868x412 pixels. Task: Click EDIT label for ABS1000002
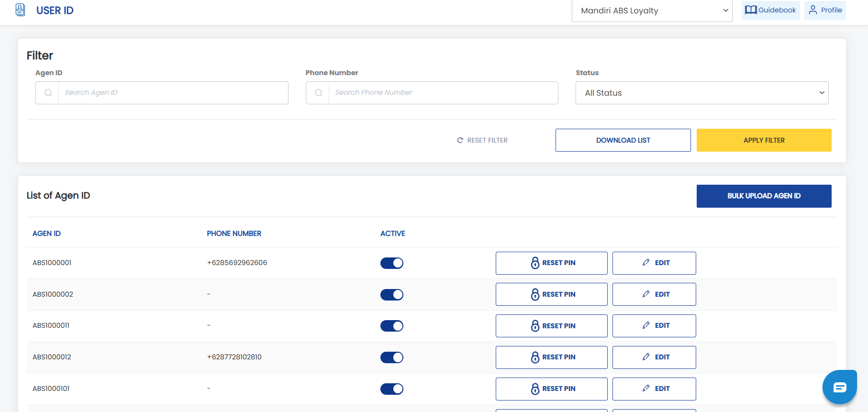click(x=662, y=294)
